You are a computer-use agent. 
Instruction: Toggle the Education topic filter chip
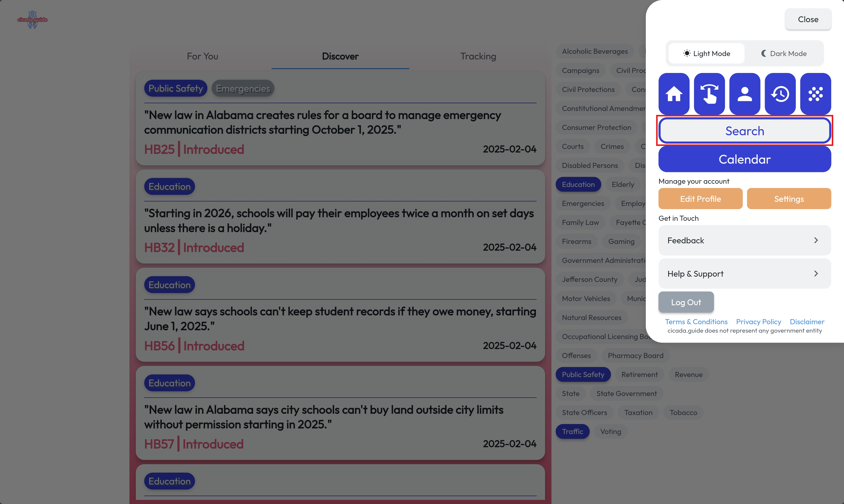(x=578, y=184)
